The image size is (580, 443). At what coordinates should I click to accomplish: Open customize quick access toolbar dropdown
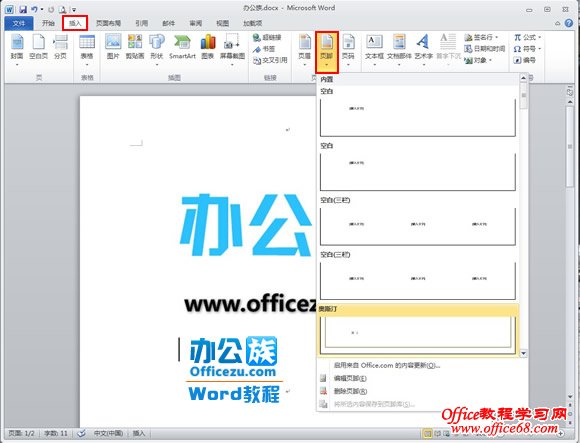(74, 10)
